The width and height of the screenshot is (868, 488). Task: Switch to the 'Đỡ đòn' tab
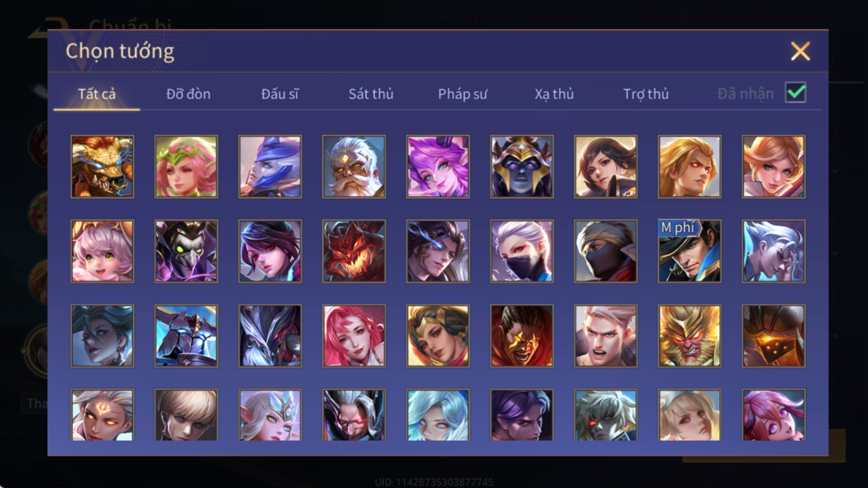click(188, 94)
